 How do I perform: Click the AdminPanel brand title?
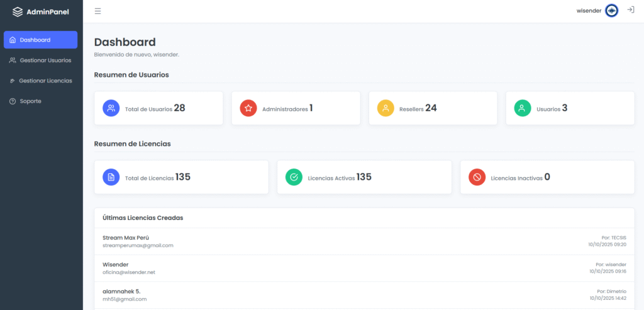coord(48,12)
